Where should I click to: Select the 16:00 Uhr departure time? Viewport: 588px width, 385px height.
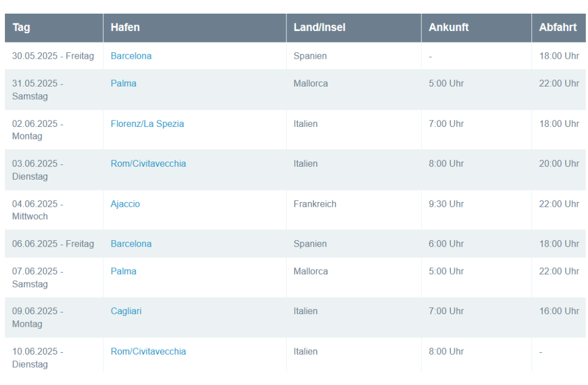(x=559, y=311)
